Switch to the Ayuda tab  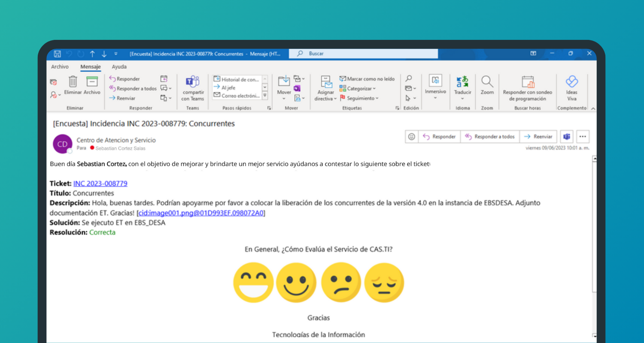[x=119, y=67]
